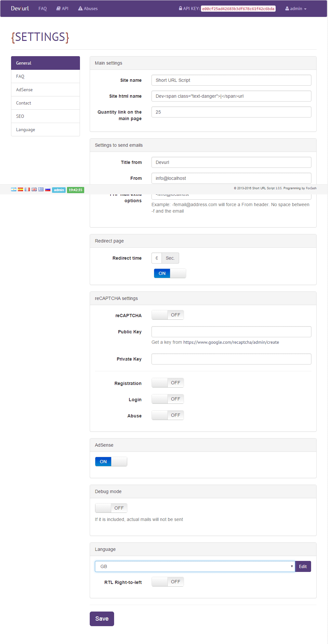Click the mails will not be sent note

click(139, 519)
